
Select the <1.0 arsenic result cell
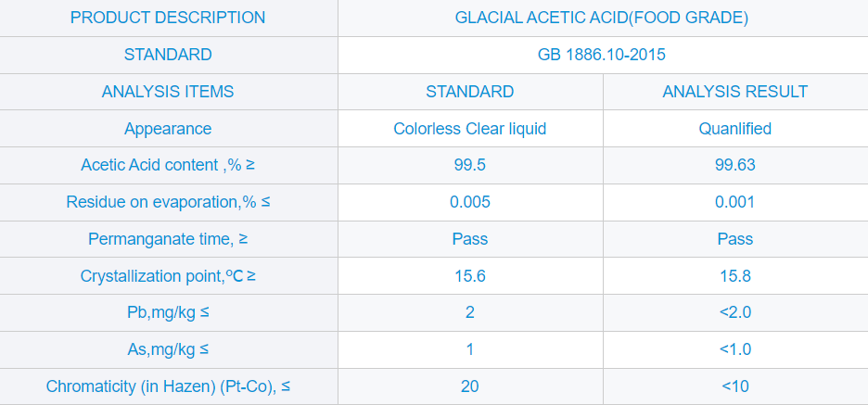734,349
